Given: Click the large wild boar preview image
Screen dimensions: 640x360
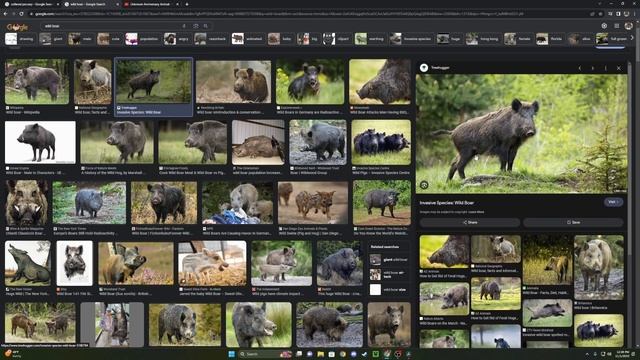Looking at the screenshot, I should point(521,133).
